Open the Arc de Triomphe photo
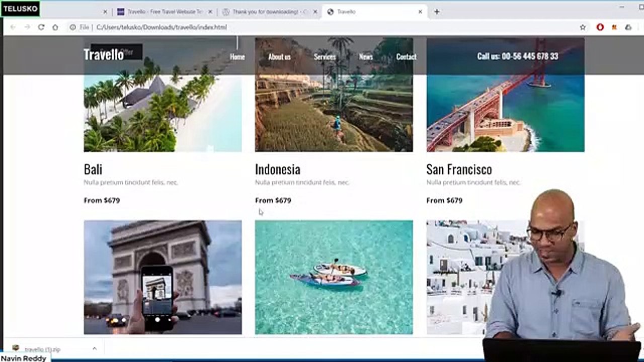The width and height of the screenshot is (644, 362). coord(163,277)
